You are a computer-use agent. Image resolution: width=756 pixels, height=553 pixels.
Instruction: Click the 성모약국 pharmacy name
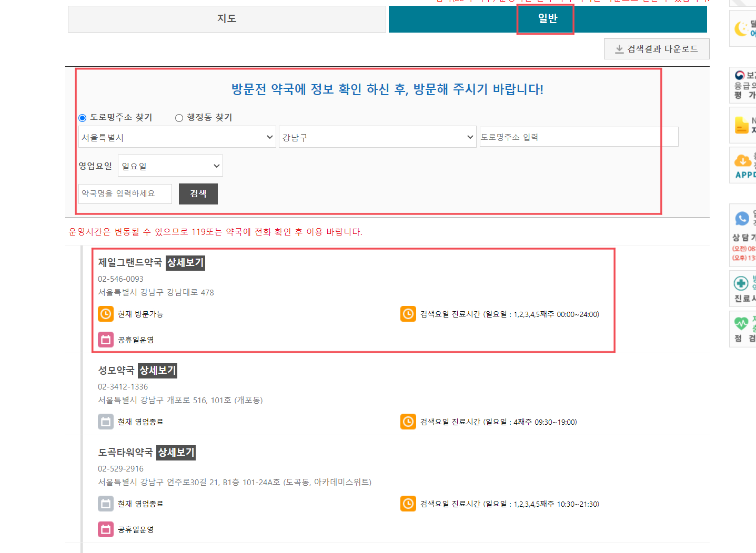[x=116, y=371]
